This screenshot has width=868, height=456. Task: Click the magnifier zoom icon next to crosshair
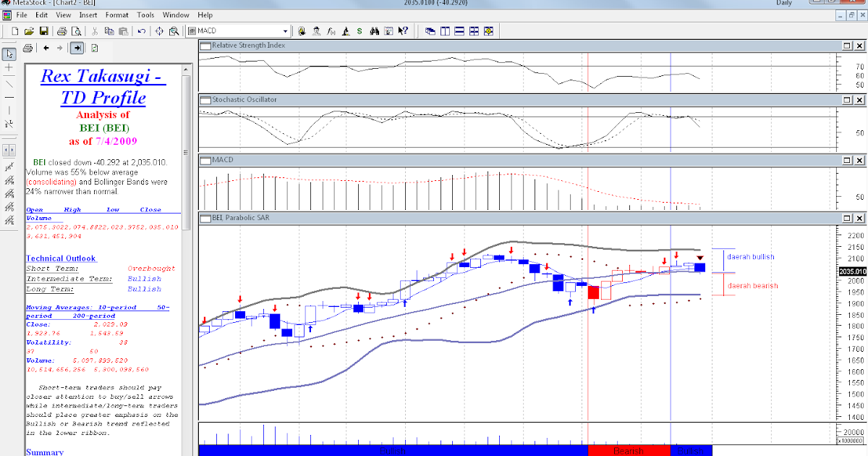tap(174, 31)
